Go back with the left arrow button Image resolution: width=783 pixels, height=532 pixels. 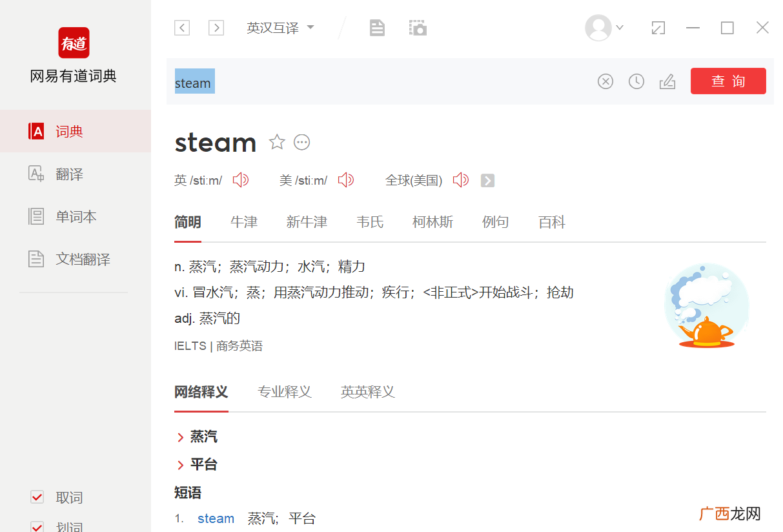point(182,28)
